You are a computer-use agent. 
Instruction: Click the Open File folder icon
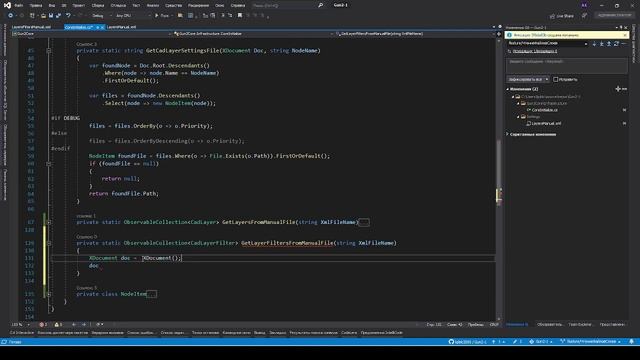click(x=43, y=16)
